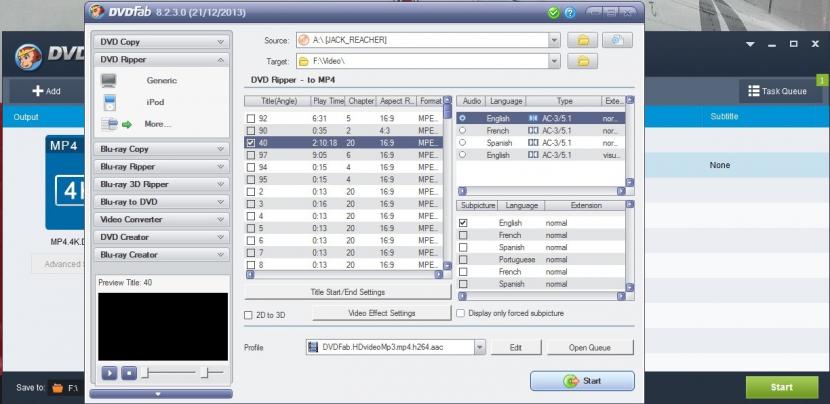Click the MP4 4K profile thumbnail in background window
The width and height of the screenshot is (830, 404).
65,183
